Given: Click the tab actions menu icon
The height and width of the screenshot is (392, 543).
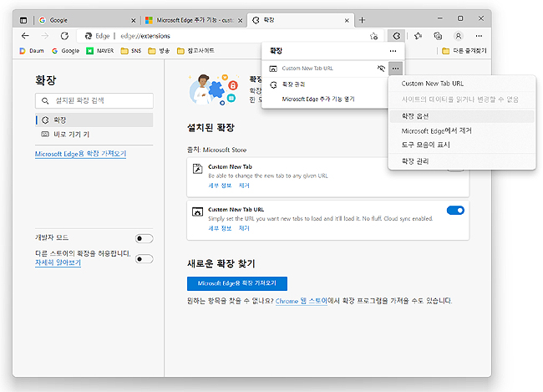Looking at the screenshot, I should (23, 20).
